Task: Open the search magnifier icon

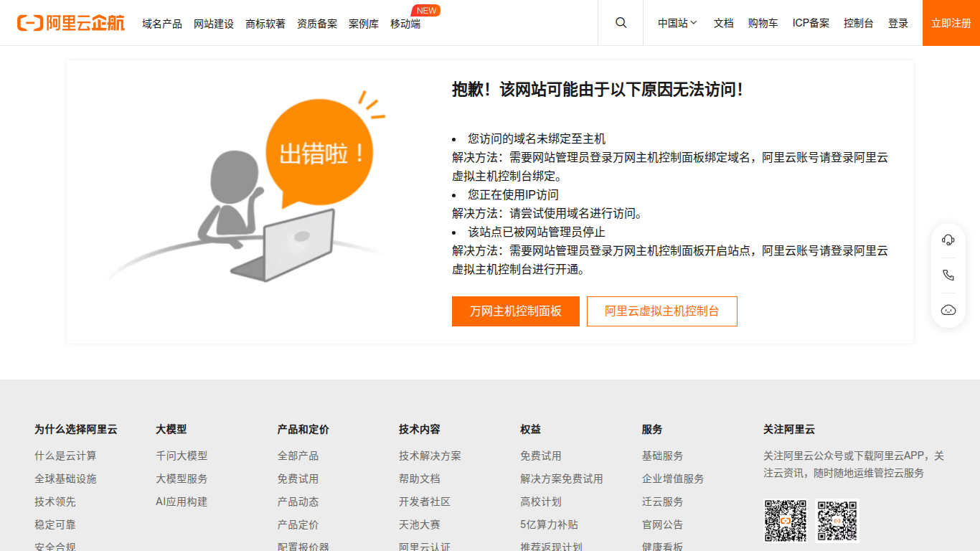Action: (x=621, y=23)
